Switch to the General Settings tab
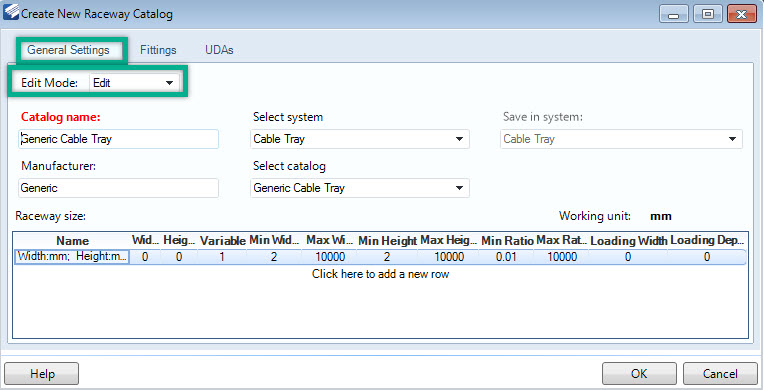The image size is (764, 390). [x=68, y=50]
